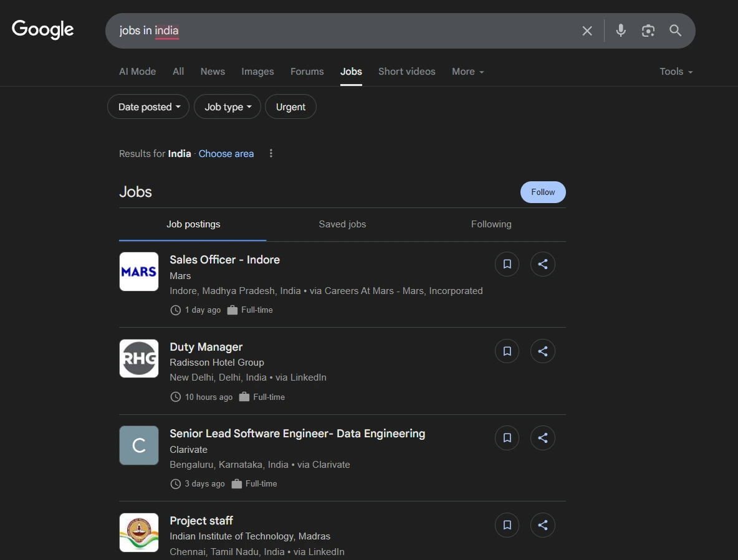Bookmark the Project staff job

507,524
